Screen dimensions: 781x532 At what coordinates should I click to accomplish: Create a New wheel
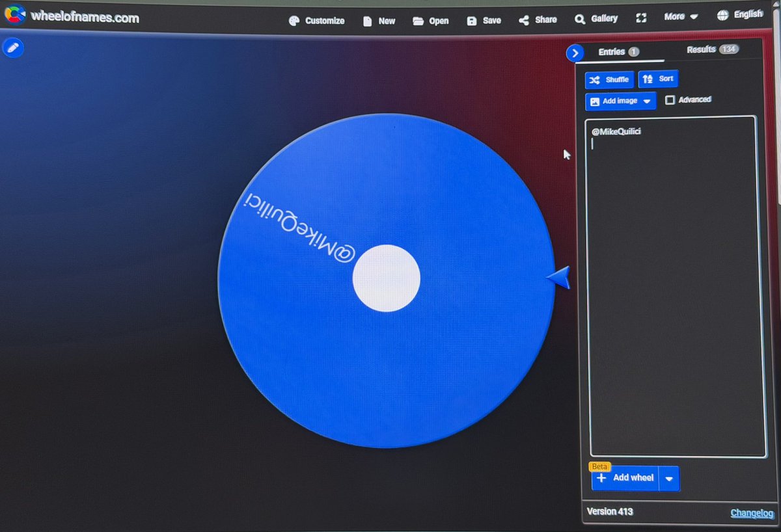click(379, 21)
